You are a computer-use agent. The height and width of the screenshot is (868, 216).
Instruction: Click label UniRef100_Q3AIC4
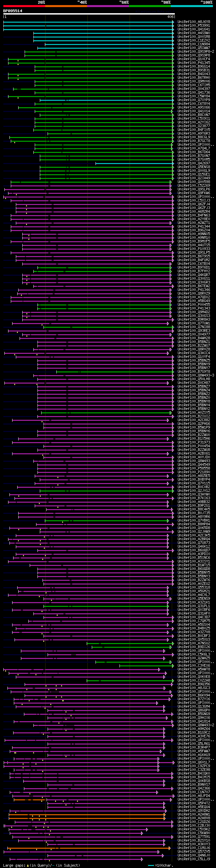pos(194,353)
